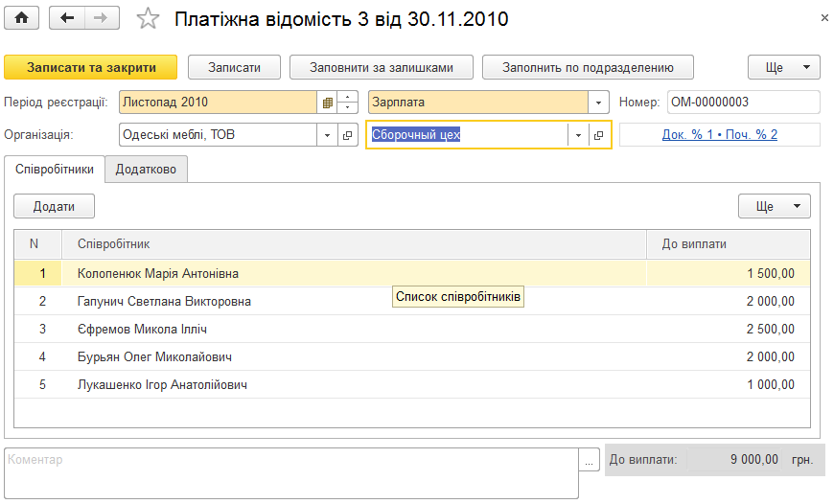Open the comment editor ellipsis button

[590, 459]
